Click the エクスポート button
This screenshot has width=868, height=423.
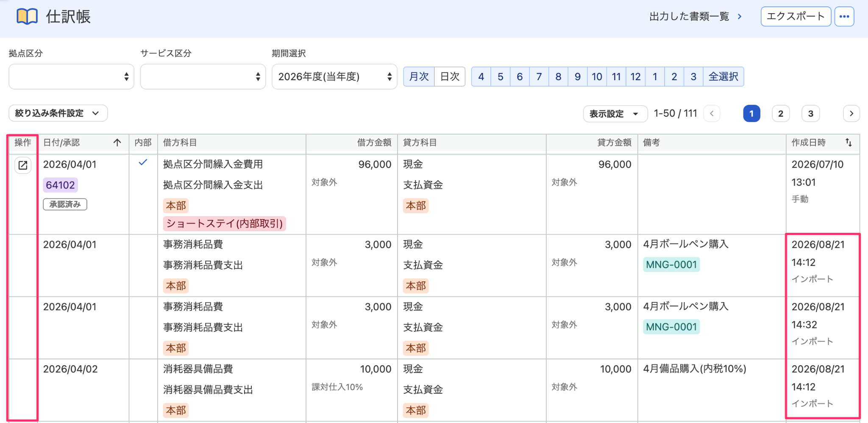(x=796, y=17)
